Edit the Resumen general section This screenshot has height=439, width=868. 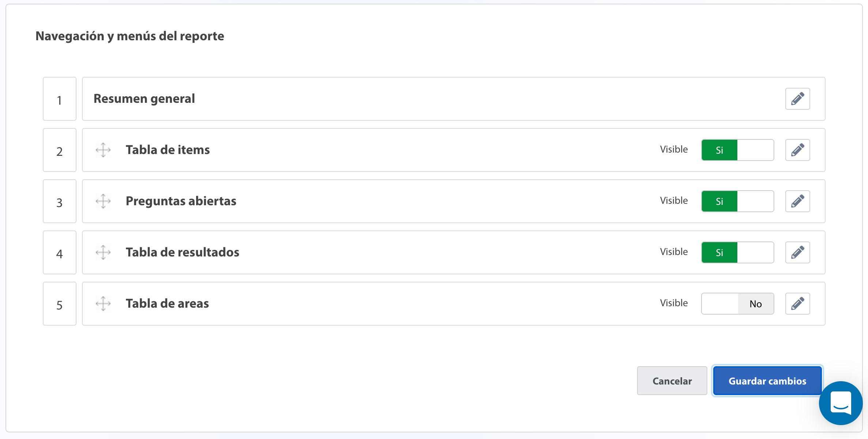(797, 99)
